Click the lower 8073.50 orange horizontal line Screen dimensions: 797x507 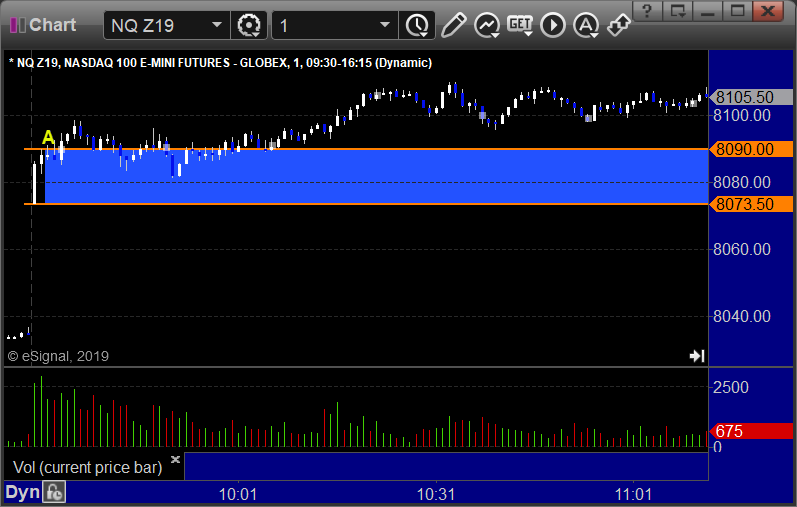(x=366, y=204)
